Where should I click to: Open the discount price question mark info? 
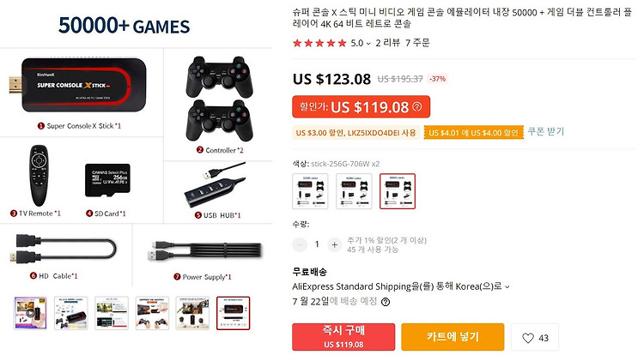417,106
